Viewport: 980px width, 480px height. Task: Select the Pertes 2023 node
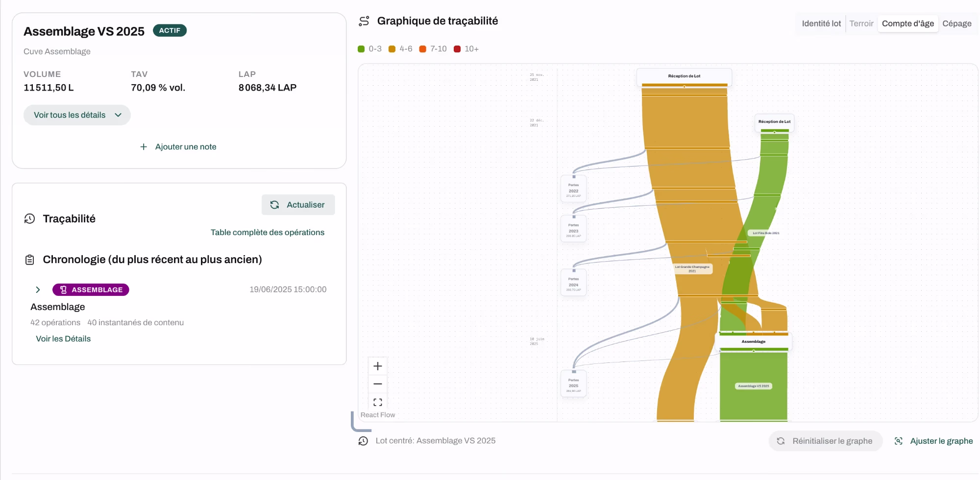pos(574,230)
